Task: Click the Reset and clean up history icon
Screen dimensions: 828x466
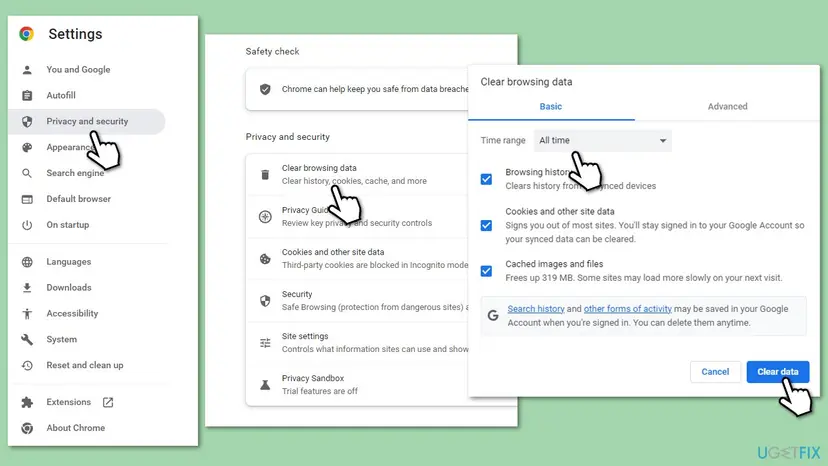Action: [x=27, y=366]
